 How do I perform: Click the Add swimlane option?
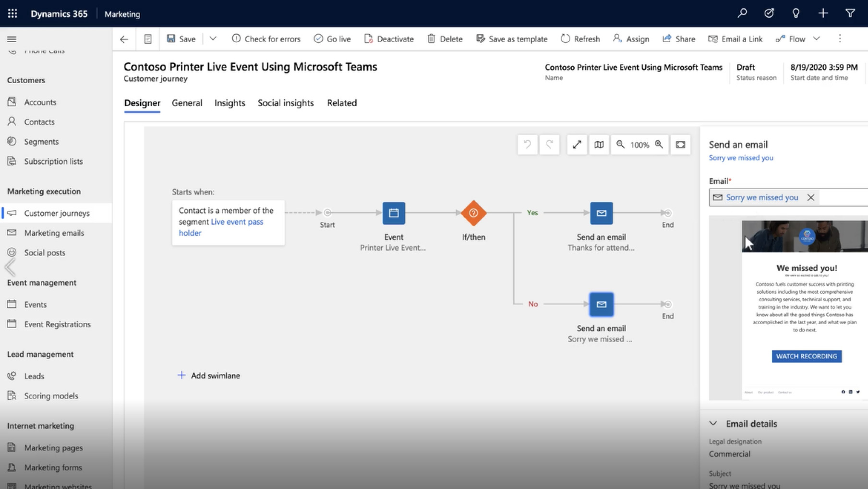point(209,376)
